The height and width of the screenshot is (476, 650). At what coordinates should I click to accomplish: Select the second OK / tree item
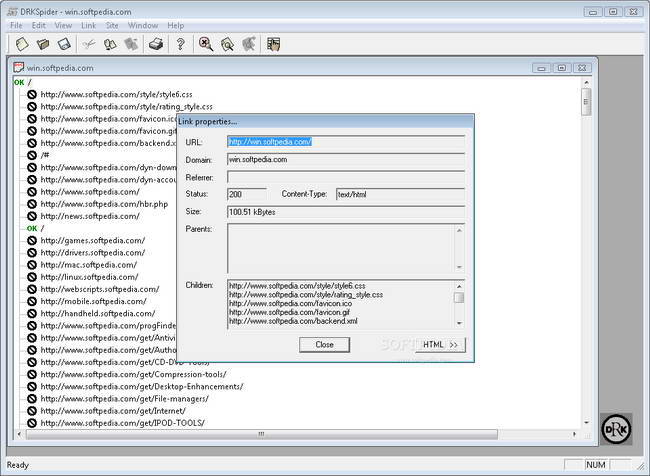click(x=35, y=228)
